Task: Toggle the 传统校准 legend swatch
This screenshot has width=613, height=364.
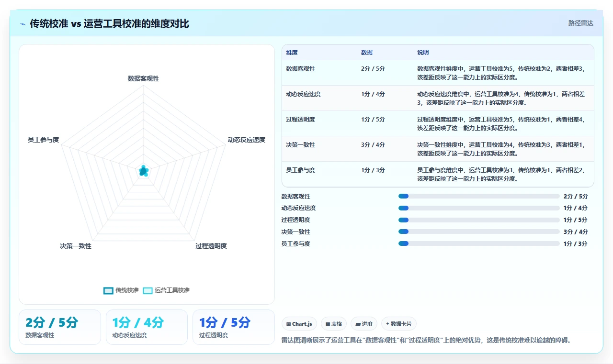Action: (108, 290)
